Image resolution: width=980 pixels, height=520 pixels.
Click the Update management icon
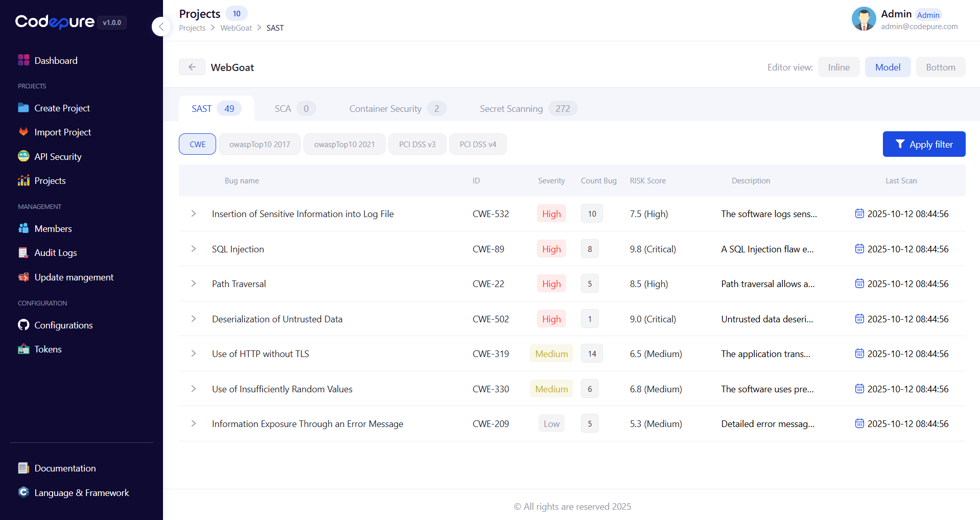click(x=24, y=277)
